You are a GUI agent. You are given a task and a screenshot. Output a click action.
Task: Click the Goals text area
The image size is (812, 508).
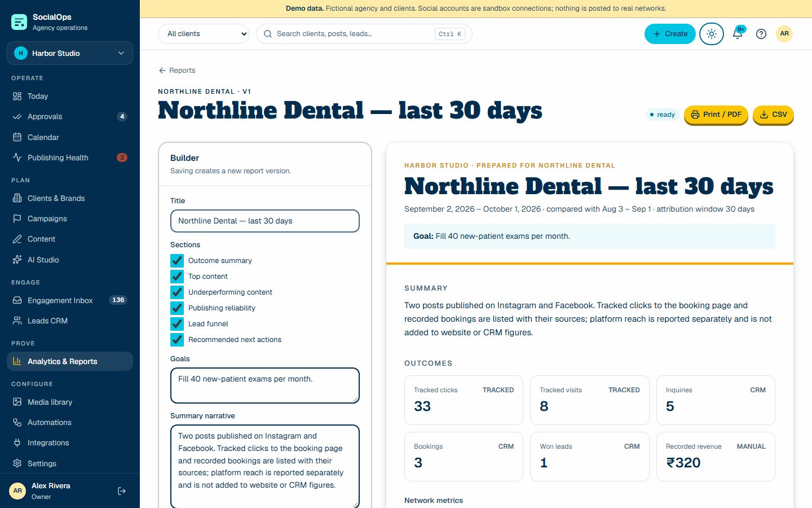(x=265, y=386)
